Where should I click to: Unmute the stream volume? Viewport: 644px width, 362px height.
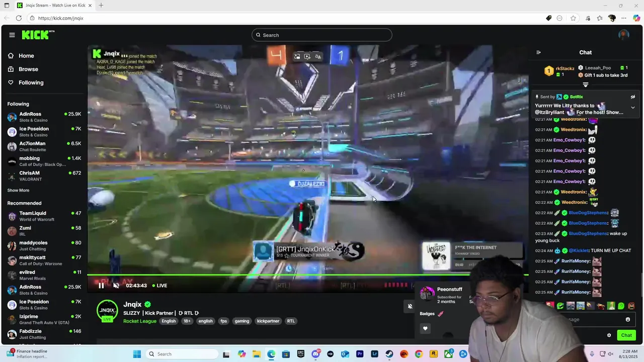point(116,286)
